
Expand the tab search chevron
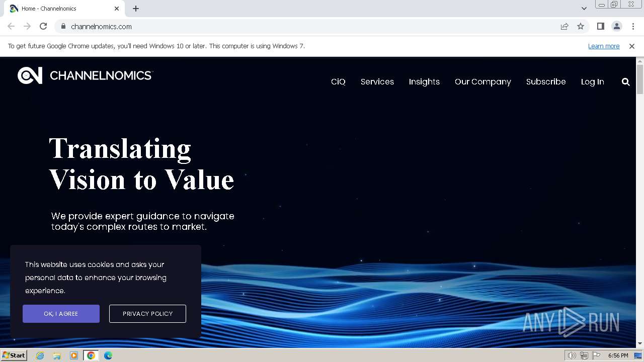(584, 8)
